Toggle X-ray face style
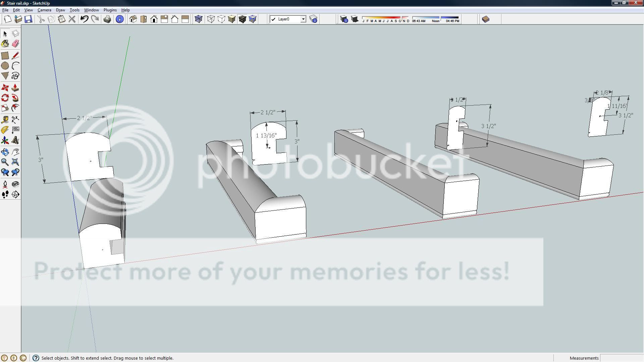The image size is (644, 362). click(x=198, y=19)
